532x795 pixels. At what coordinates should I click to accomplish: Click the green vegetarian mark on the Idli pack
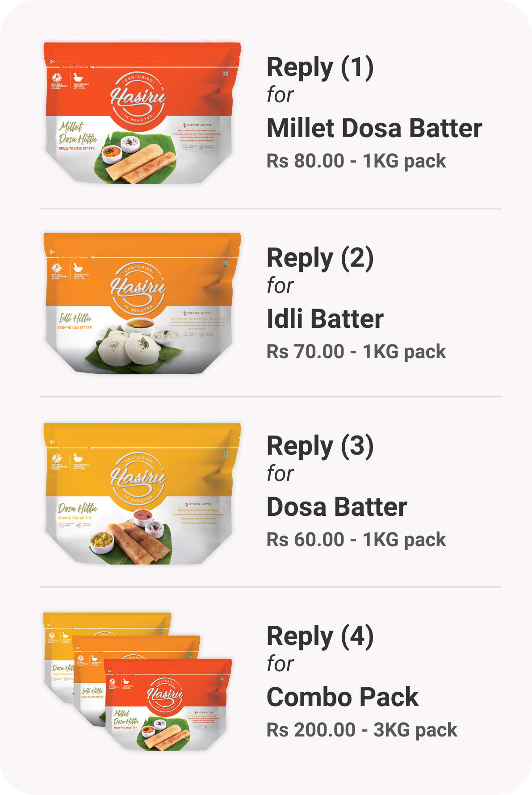pyautogui.click(x=226, y=264)
